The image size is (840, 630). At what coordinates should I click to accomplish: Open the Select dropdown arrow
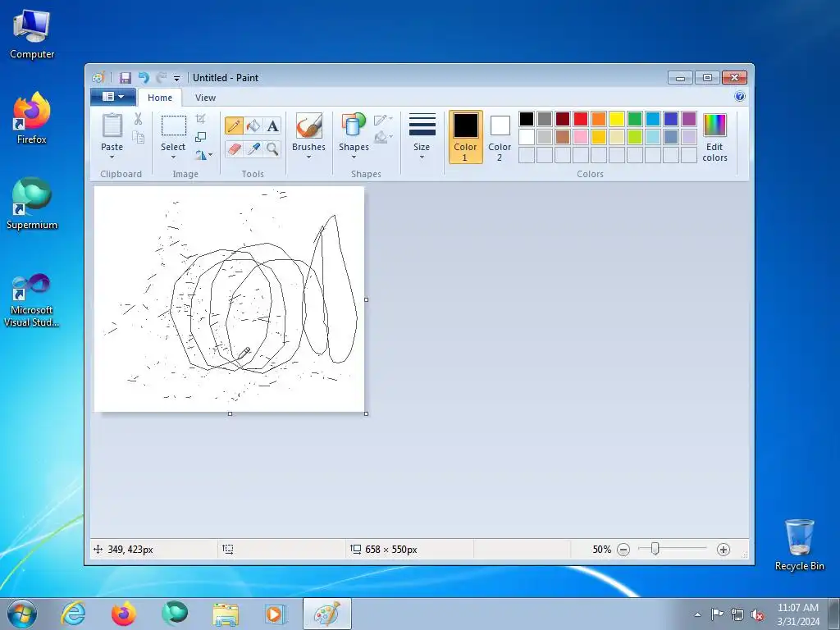[x=173, y=157]
